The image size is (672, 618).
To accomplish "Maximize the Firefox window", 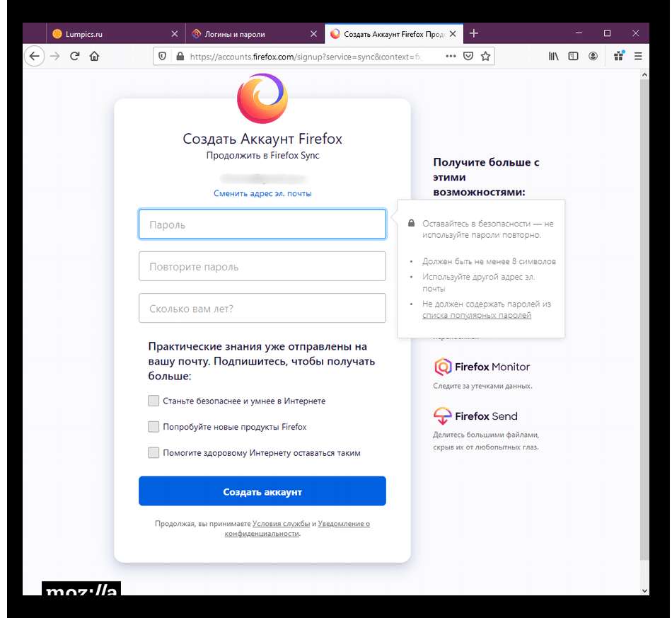I will [x=608, y=33].
